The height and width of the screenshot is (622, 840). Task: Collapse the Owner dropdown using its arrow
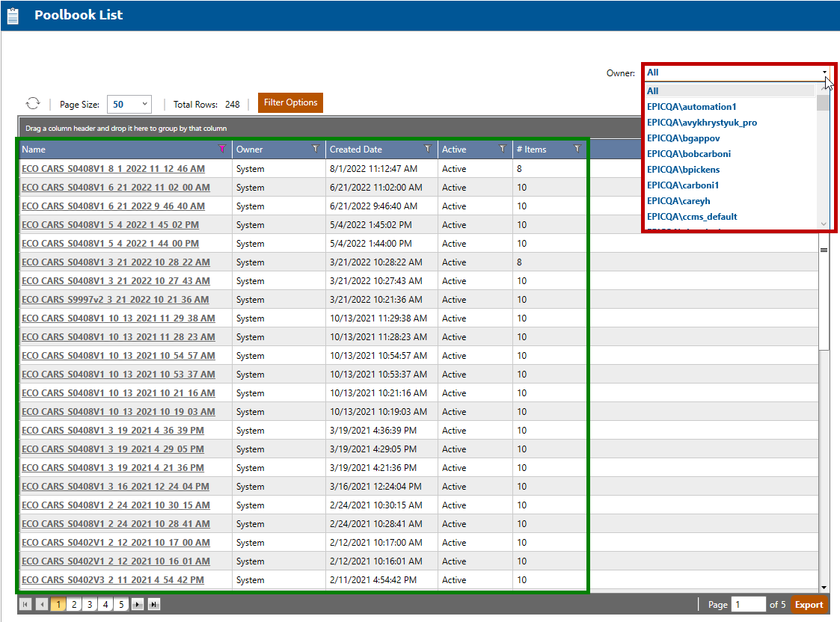824,73
